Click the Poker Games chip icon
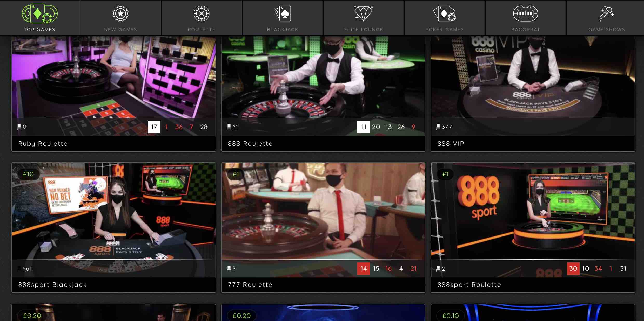644x321 pixels. click(x=445, y=13)
